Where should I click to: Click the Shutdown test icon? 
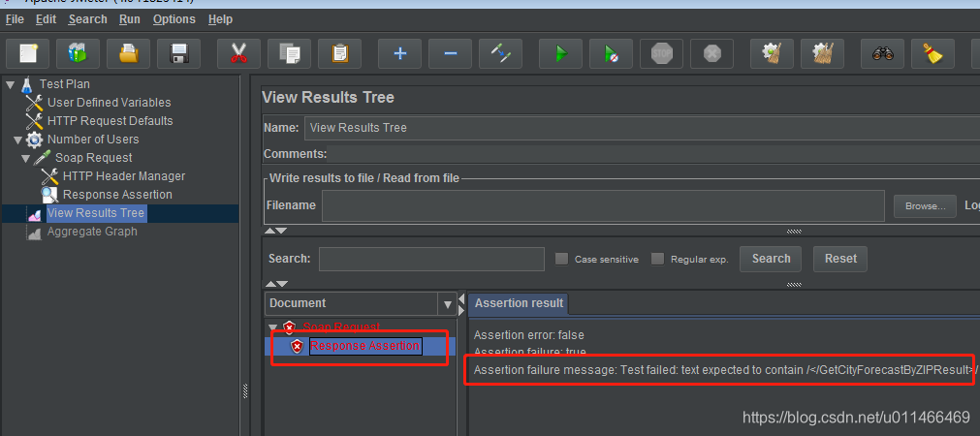click(711, 53)
